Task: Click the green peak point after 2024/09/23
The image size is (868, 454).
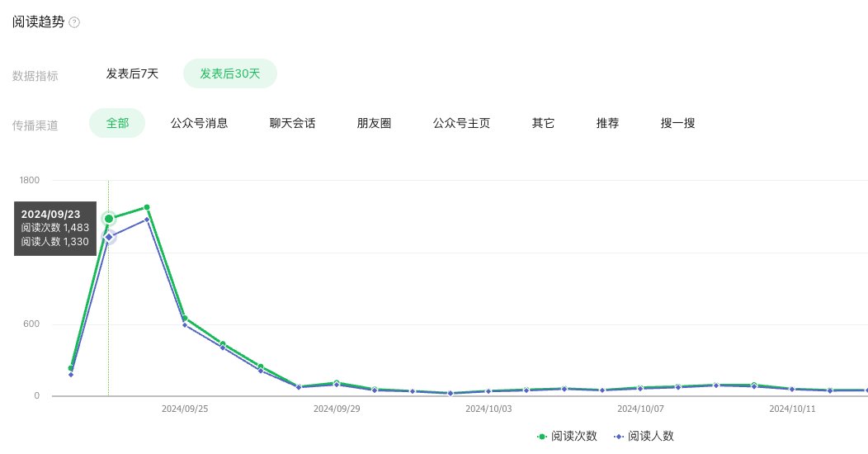Action: coord(147,208)
